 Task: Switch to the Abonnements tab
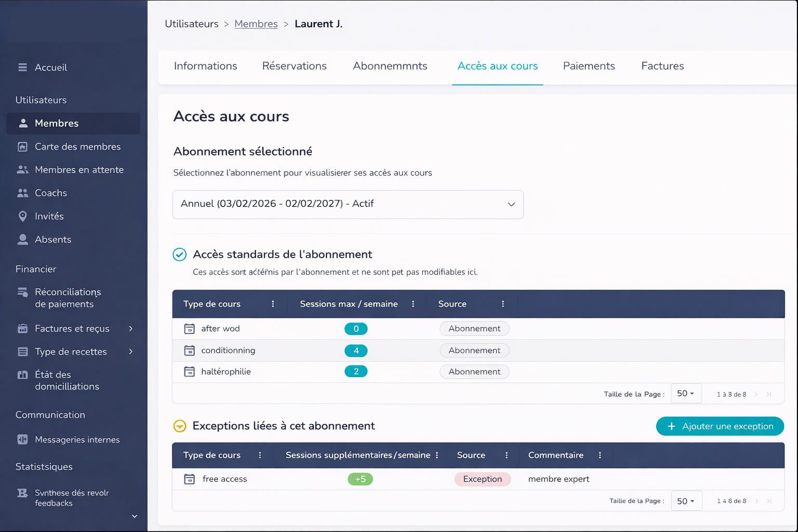pos(390,66)
